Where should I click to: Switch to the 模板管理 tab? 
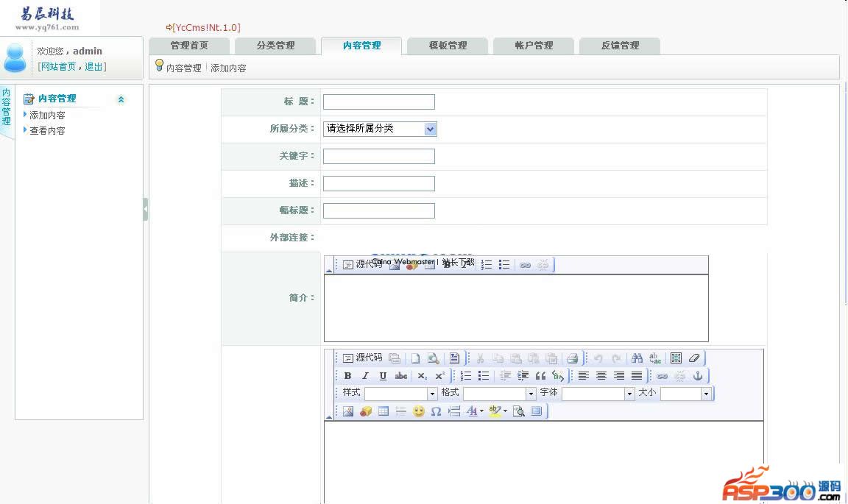click(448, 46)
